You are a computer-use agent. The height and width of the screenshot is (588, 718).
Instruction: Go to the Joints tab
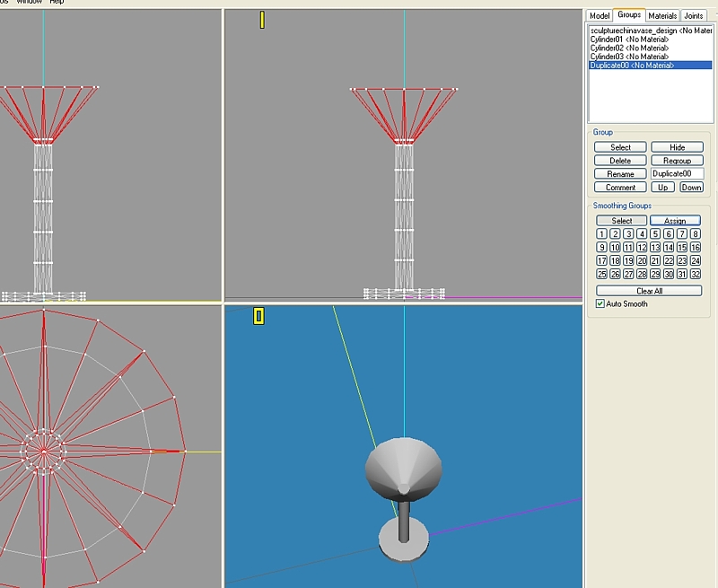694,16
